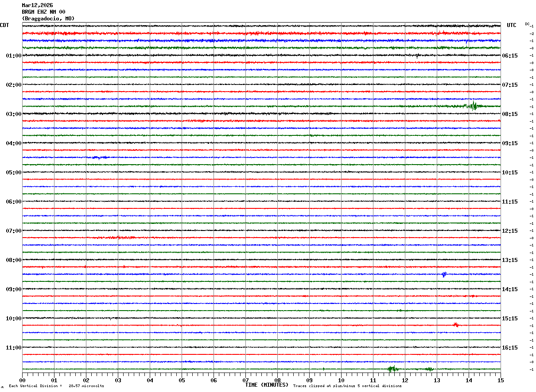Click the blue spike near minute 13

tap(444, 274)
